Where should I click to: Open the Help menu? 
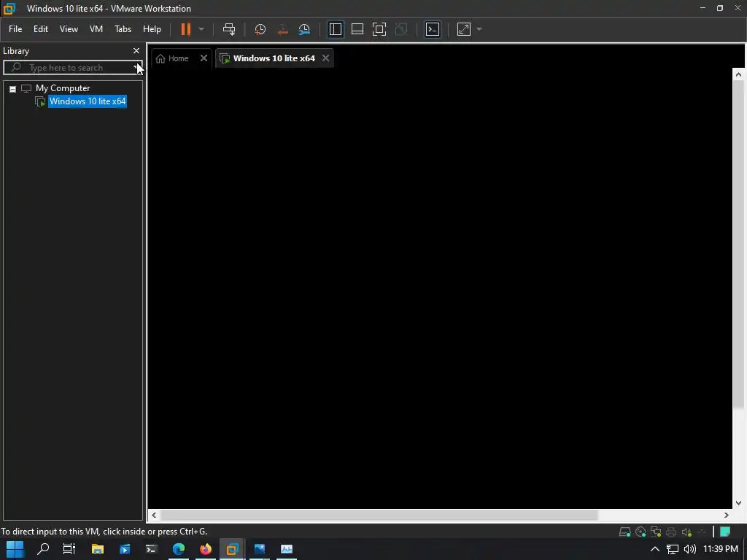point(152,29)
